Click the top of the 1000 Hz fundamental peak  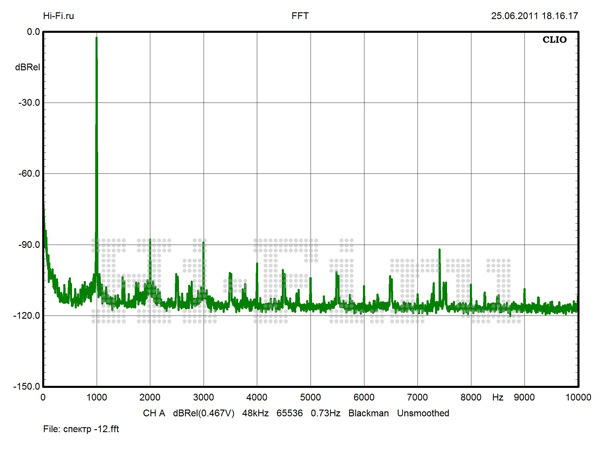[x=96, y=38]
